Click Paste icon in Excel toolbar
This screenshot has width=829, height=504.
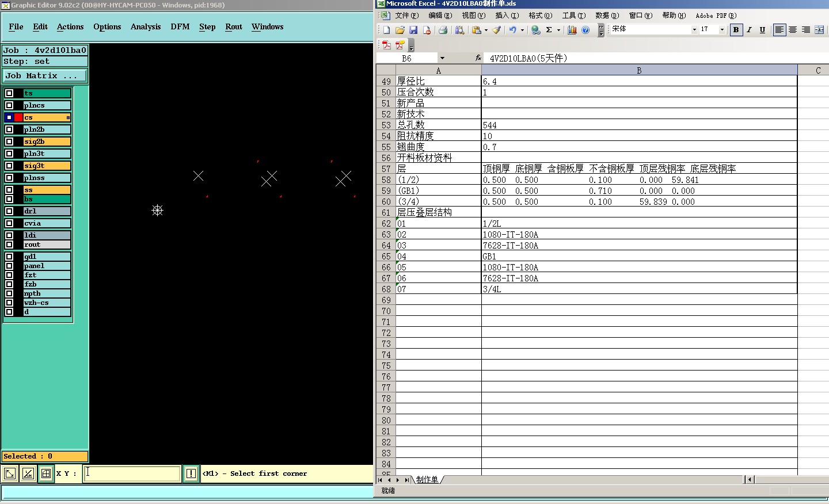pyautogui.click(x=476, y=30)
